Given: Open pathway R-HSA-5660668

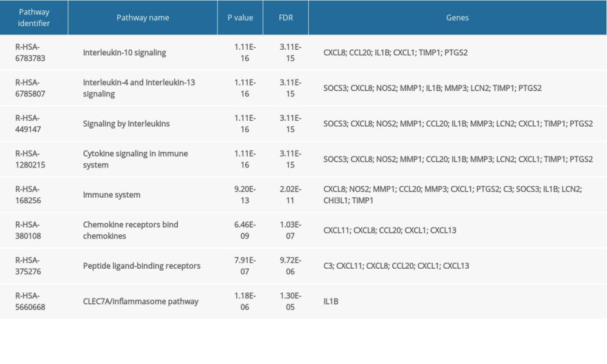Looking at the screenshot, I should tap(29, 301).
